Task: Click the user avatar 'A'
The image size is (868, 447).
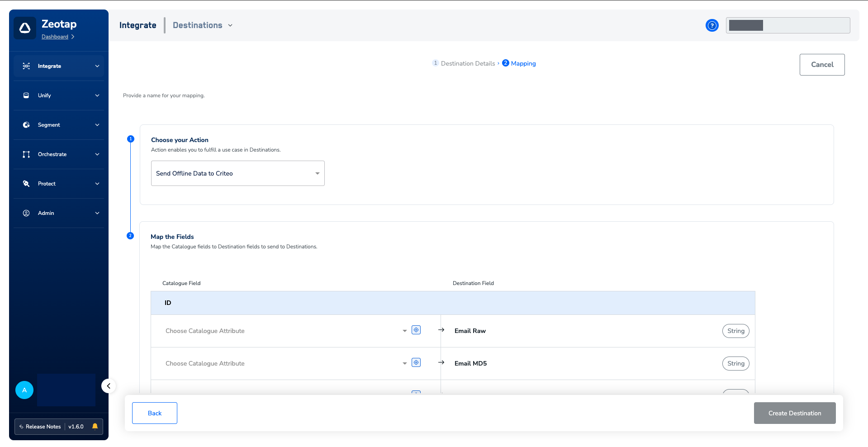Action: click(x=24, y=390)
